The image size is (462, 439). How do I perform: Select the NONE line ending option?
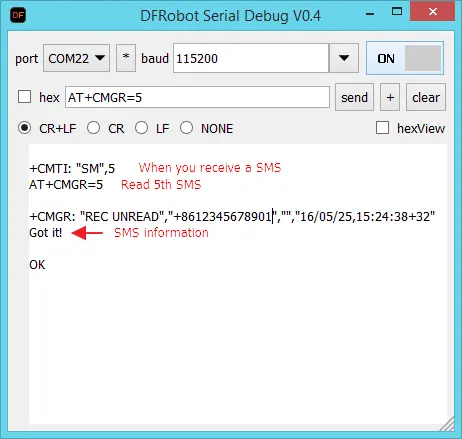pos(186,128)
